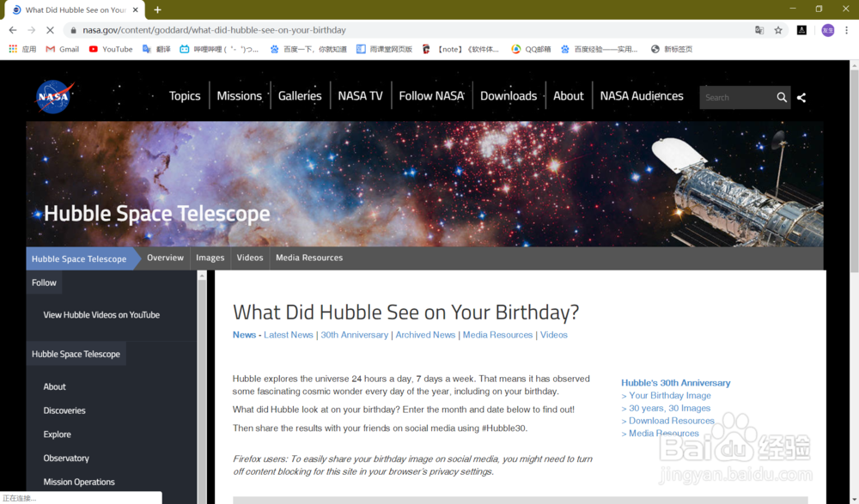
Task: Open the sidebar About link
Action: [x=54, y=386]
